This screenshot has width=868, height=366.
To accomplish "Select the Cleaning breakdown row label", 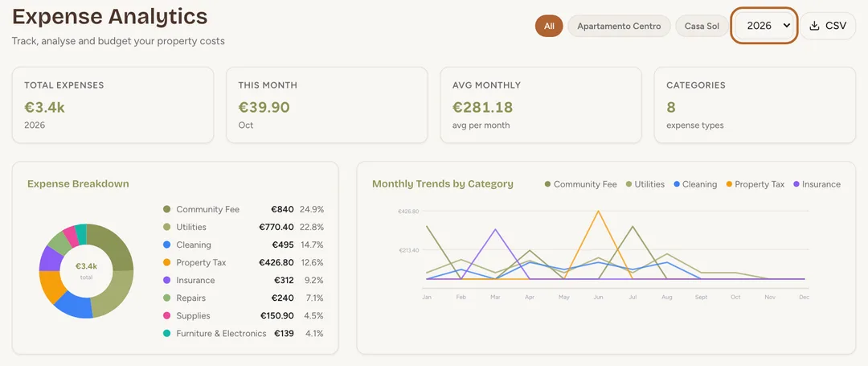I will click(x=193, y=245).
